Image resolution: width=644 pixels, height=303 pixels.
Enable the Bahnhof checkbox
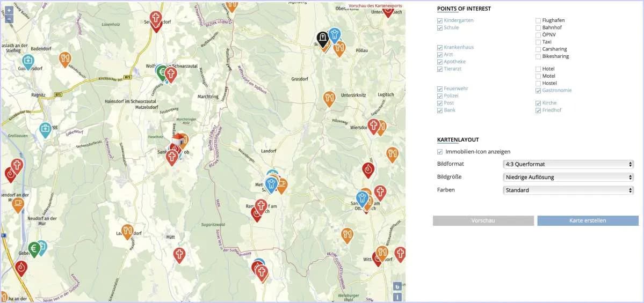coord(538,28)
